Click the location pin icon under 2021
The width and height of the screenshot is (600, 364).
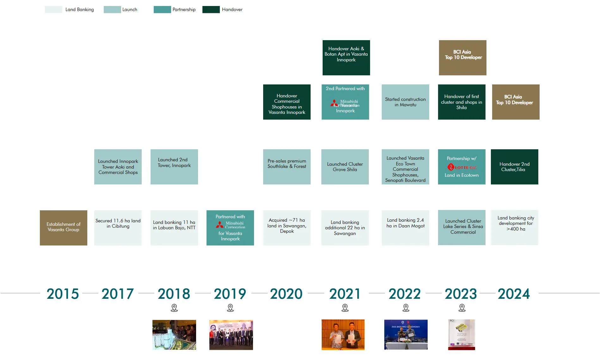tap(345, 308)
